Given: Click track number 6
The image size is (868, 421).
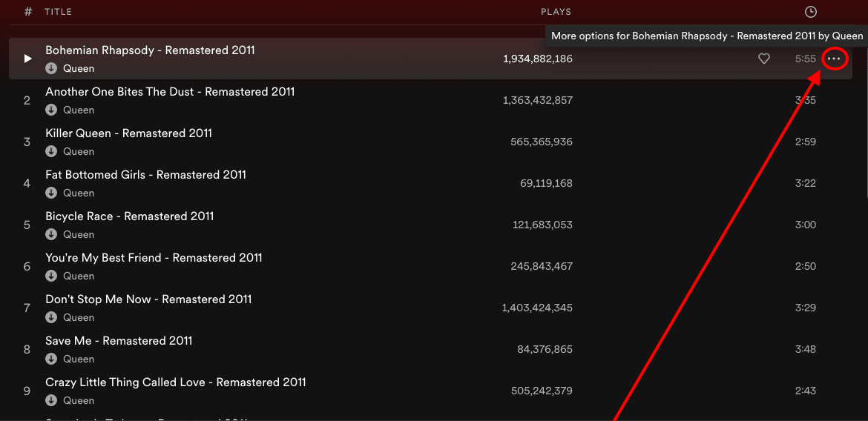Looking at the screenshot, I should click(27, 266).
